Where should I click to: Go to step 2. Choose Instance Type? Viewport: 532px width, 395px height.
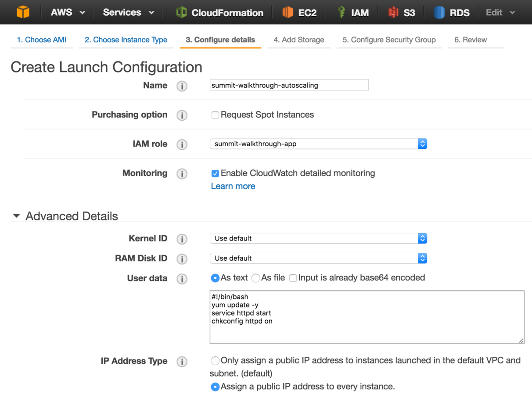[126, 39]
